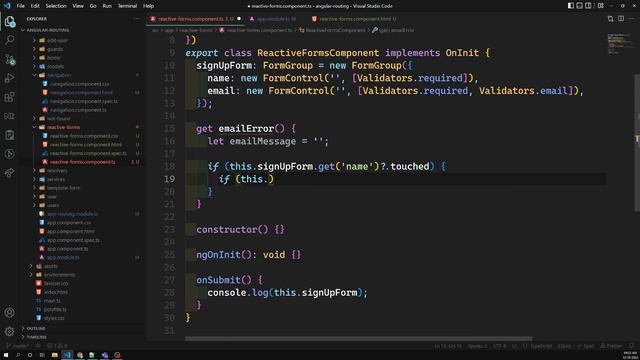Open the Manage gear icon
This screenshot has height=360, width=640.
click(9, 331)
